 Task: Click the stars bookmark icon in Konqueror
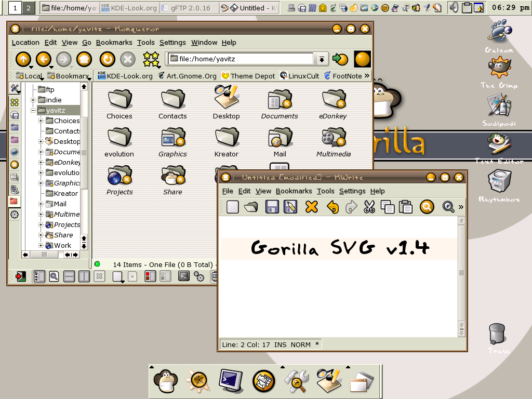[x=151, y=59]
